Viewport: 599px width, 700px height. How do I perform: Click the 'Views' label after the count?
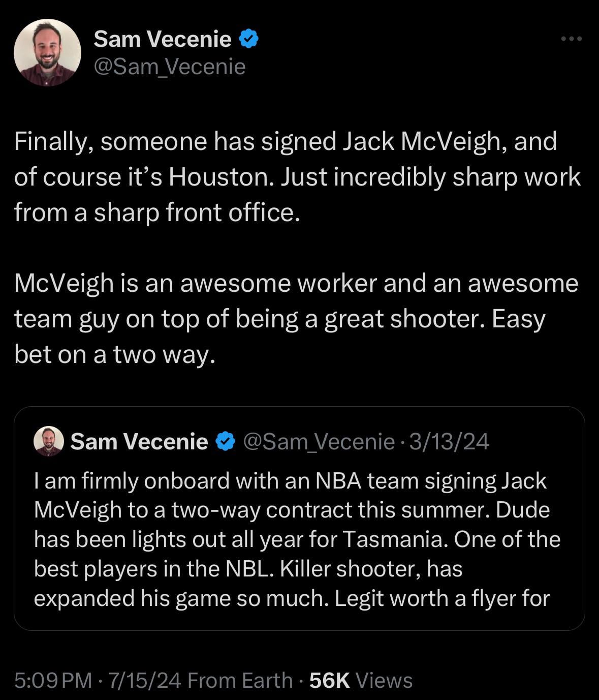(x=384, y=680)
